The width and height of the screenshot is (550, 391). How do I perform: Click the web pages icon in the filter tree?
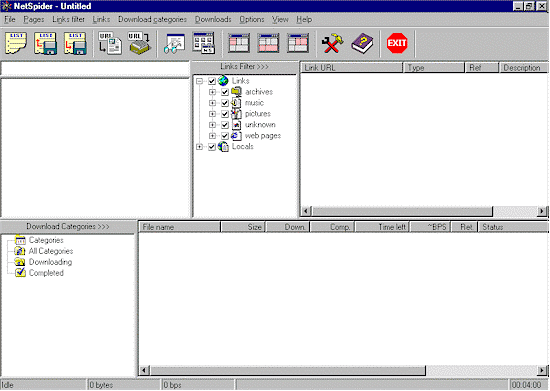(236, 135)
